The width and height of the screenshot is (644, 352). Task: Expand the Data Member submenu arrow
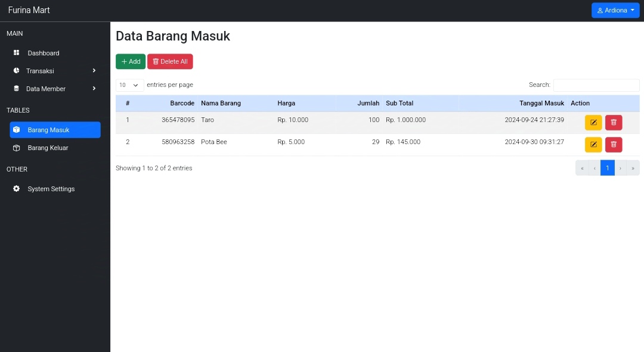[94, 89]
